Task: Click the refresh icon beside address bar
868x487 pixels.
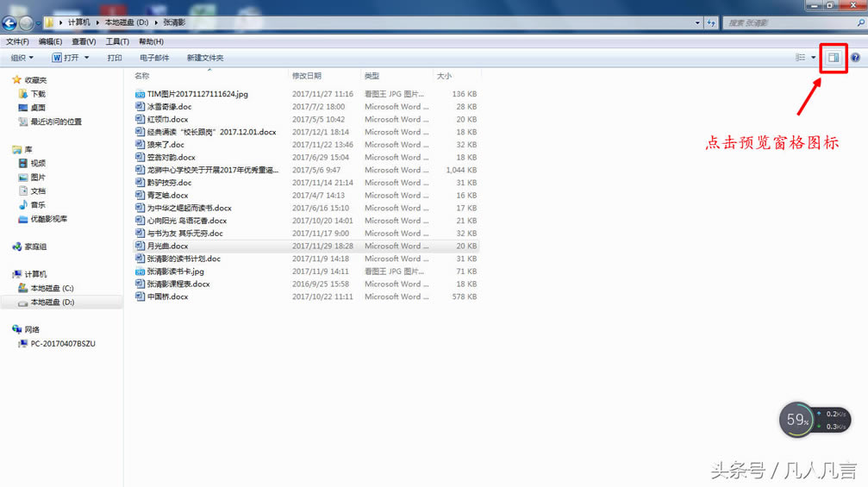Action: [711, 22]
